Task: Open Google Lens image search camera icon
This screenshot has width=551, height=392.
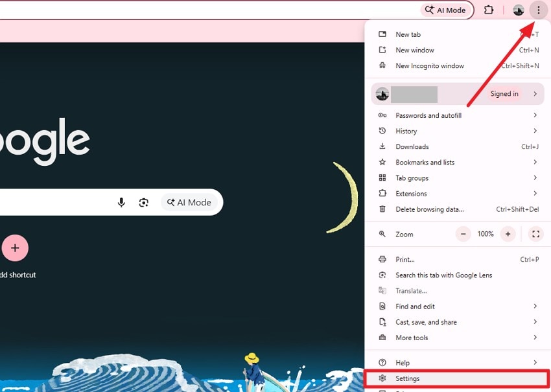Action: pyautogui.click(x=144, y=202)
